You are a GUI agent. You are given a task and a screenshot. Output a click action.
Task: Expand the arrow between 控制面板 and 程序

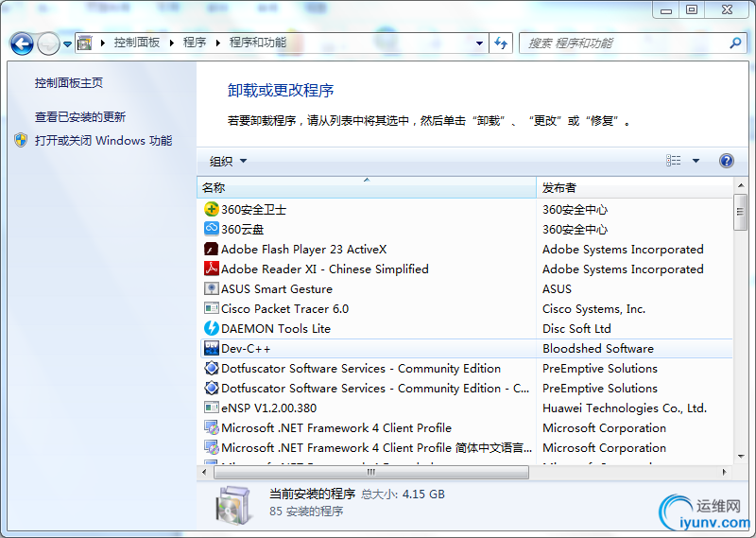coord(172,43)
